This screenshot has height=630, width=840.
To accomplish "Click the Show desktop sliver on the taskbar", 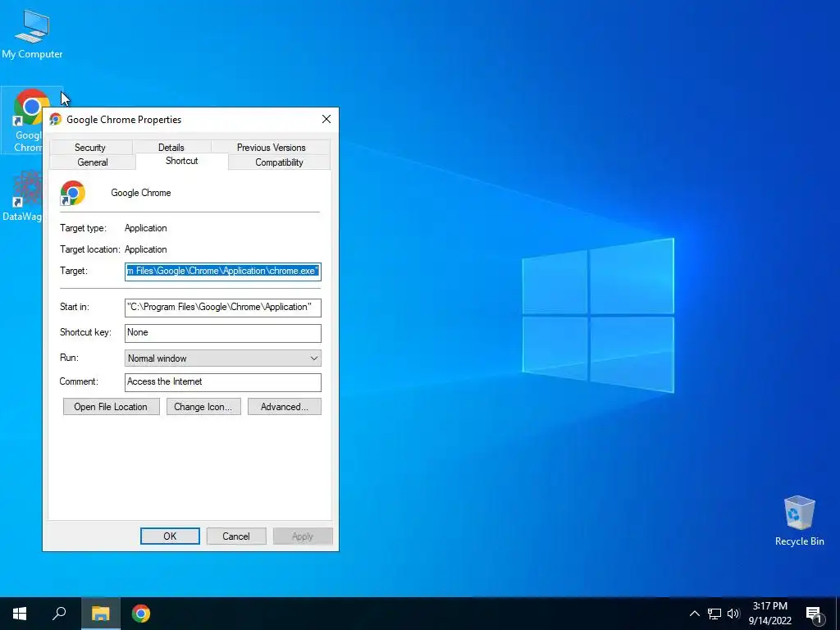I will pyautogui.click(x=838, y=614).
